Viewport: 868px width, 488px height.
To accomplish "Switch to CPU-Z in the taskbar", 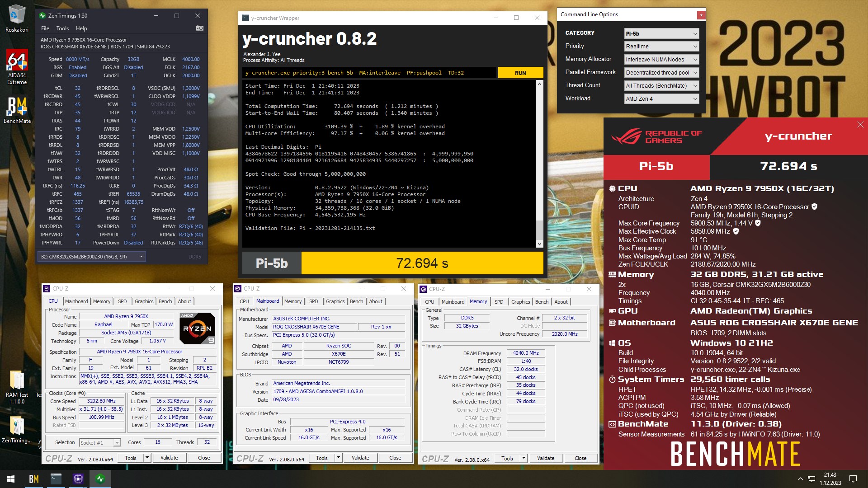I will point(78,479).
